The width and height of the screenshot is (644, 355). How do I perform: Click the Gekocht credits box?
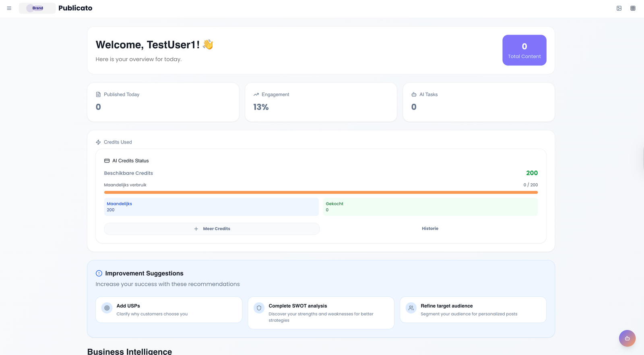(x=430, y=207)
